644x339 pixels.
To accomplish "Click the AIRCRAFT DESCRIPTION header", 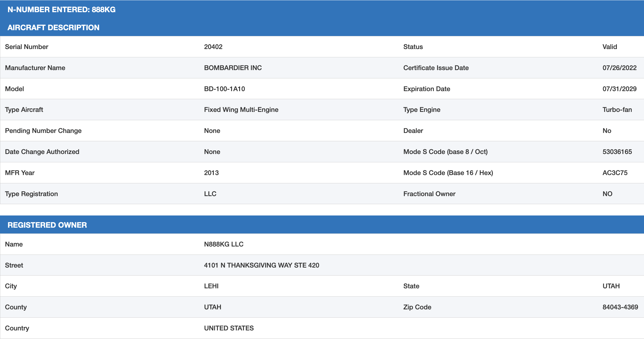I will click(x=53, y=27).
